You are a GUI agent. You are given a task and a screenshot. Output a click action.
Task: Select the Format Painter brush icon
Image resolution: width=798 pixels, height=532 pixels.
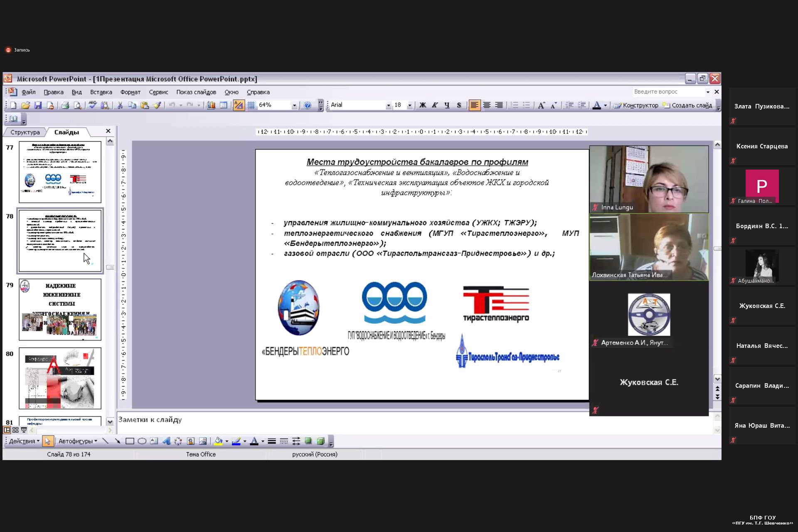[157, 106]
